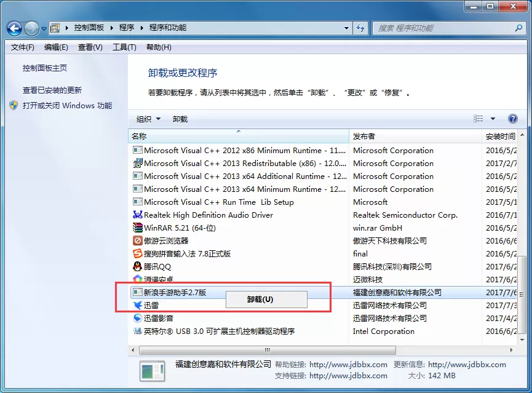Select Realtek High Definition Audio Driver icon
This screenshot has height=393, width=532.
[137, 215]
